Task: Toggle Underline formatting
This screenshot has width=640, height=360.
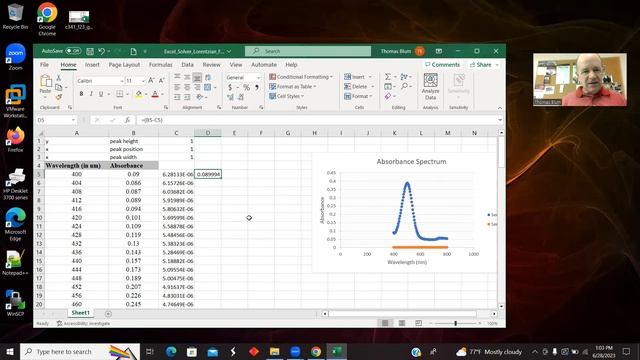Action: pos(101,94)
